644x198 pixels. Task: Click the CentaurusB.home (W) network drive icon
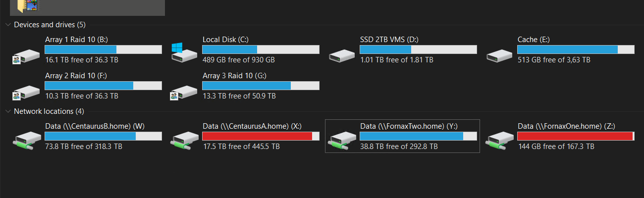pos(26,141)
